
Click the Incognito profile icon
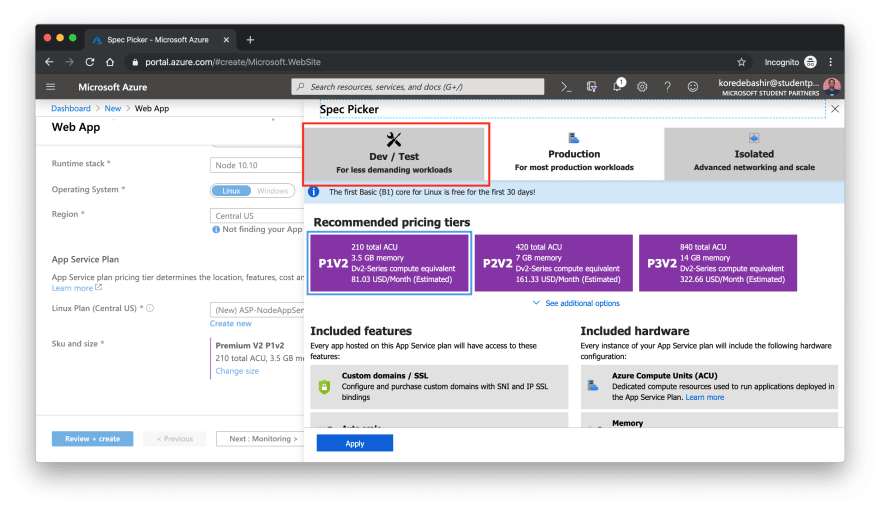click(810, 62)
